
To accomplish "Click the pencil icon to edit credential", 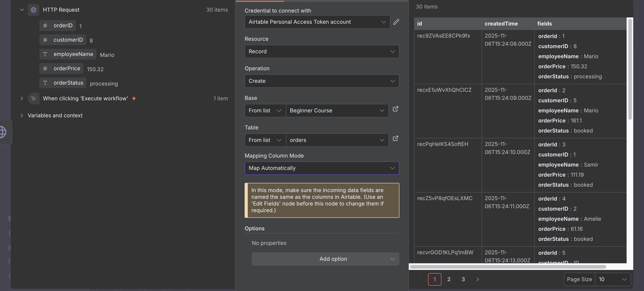I will tap(396, 22).
